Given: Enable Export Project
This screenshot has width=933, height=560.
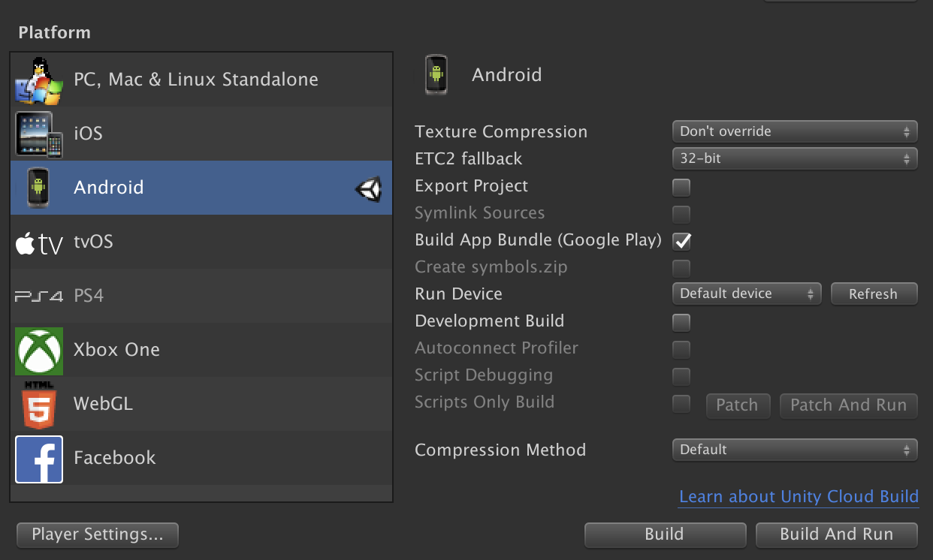Looking at the screenshot, I should pyautogui.click(x=681, y=187).
